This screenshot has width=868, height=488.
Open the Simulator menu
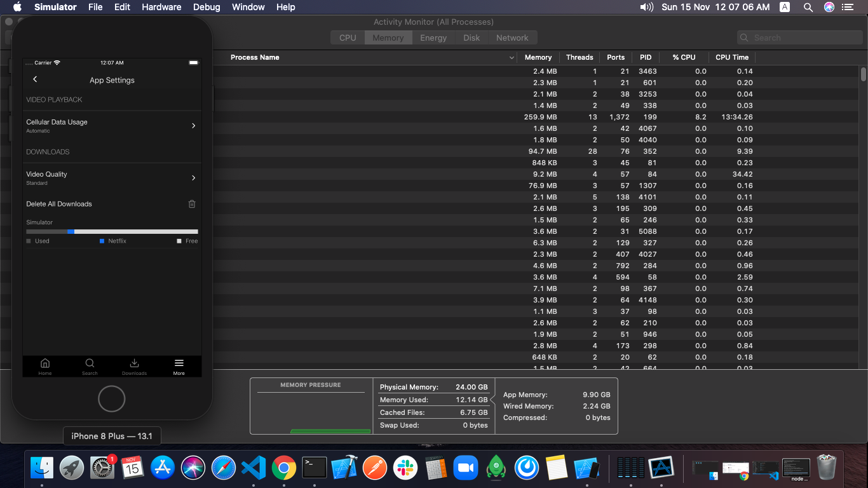click(x=55, y=7)
